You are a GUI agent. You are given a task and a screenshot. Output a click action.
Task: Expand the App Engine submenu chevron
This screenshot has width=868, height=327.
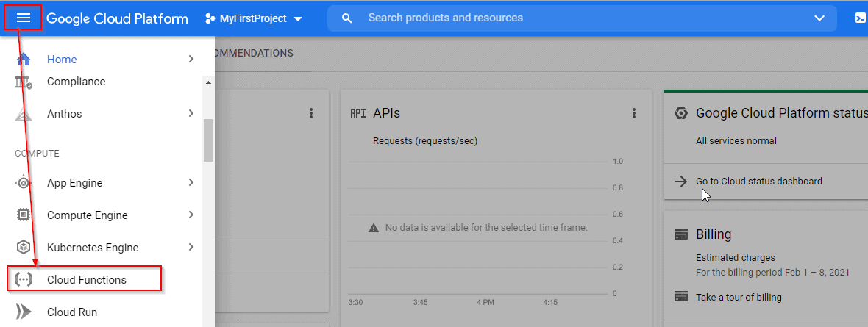(x=191, y=183)
